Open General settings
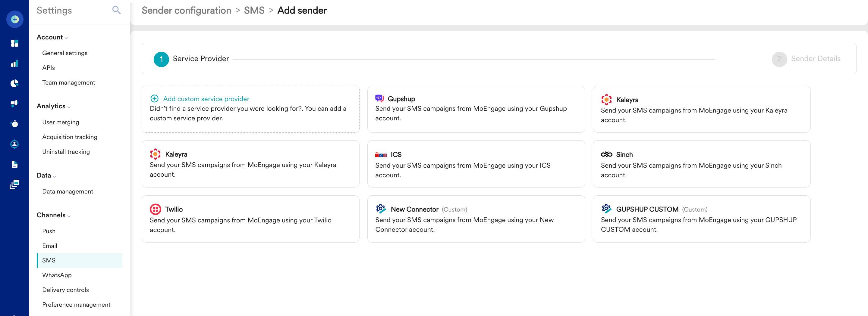Image resolution: width=868 pixels, height=316 pixels. (65, 53)
